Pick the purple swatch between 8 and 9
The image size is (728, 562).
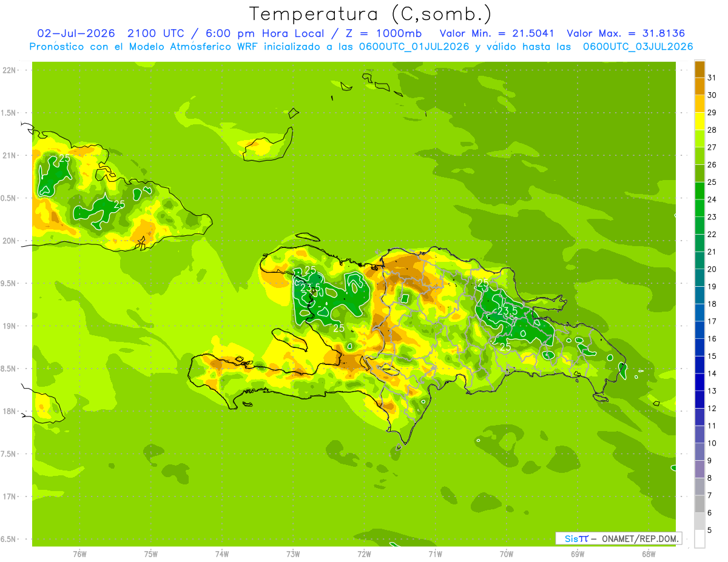click(699, 469)
